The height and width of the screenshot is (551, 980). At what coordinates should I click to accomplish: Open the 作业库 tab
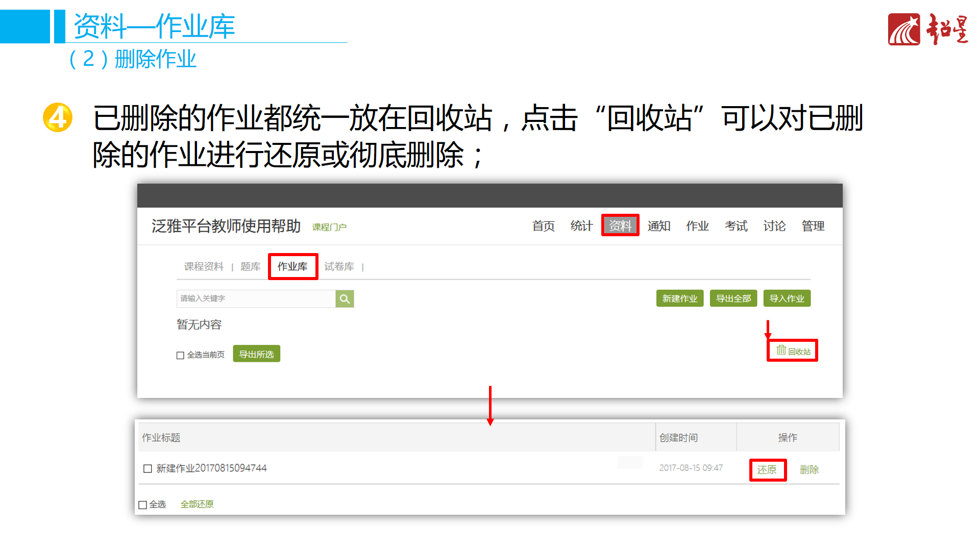point(292,266)
